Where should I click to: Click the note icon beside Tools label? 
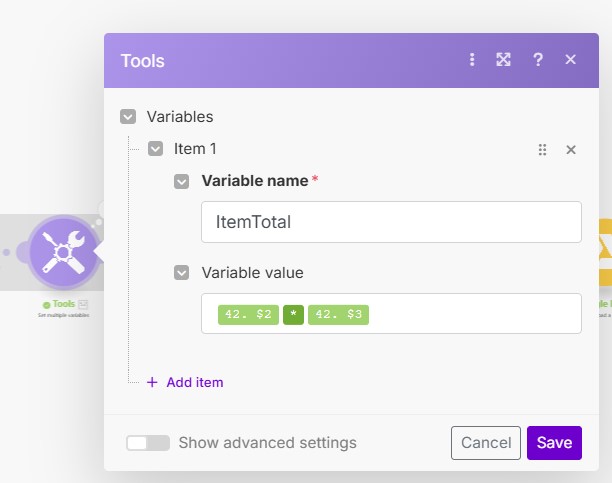click(83, 304)
